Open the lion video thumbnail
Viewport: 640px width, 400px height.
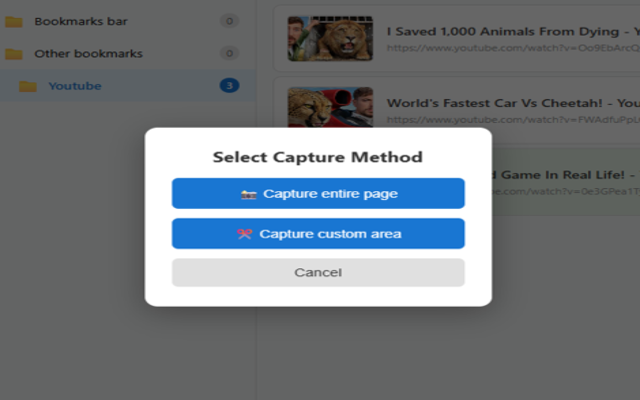pyautogui.click(x=330, y=38)
